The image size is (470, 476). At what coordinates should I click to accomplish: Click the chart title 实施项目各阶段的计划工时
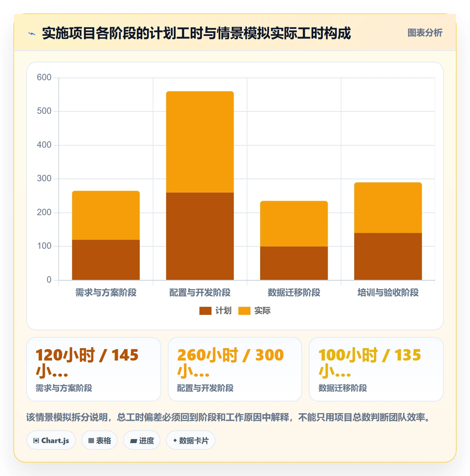pyautogui.click(x=196, y=33)
